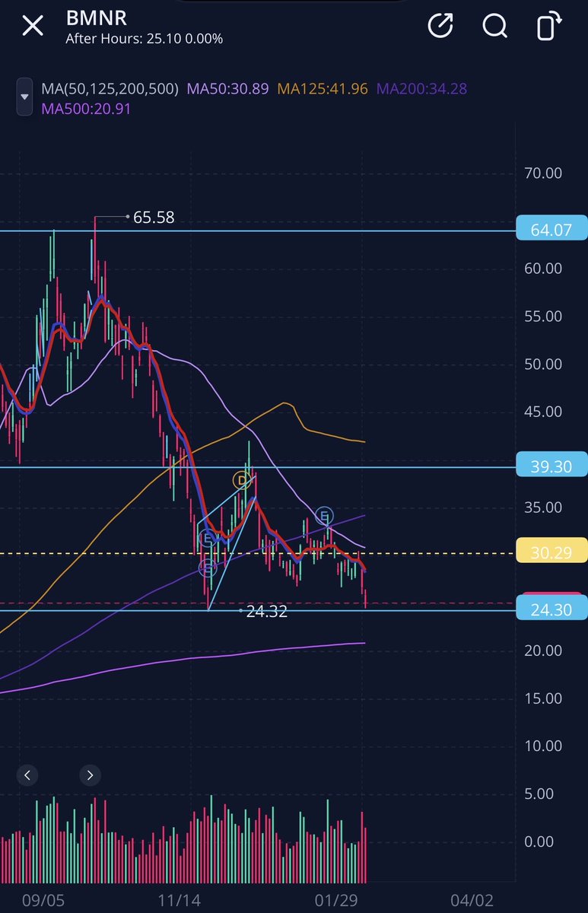588x913 pixels.
Task: Click the 65.58 high price annotation
Action: tap(154, 218)
